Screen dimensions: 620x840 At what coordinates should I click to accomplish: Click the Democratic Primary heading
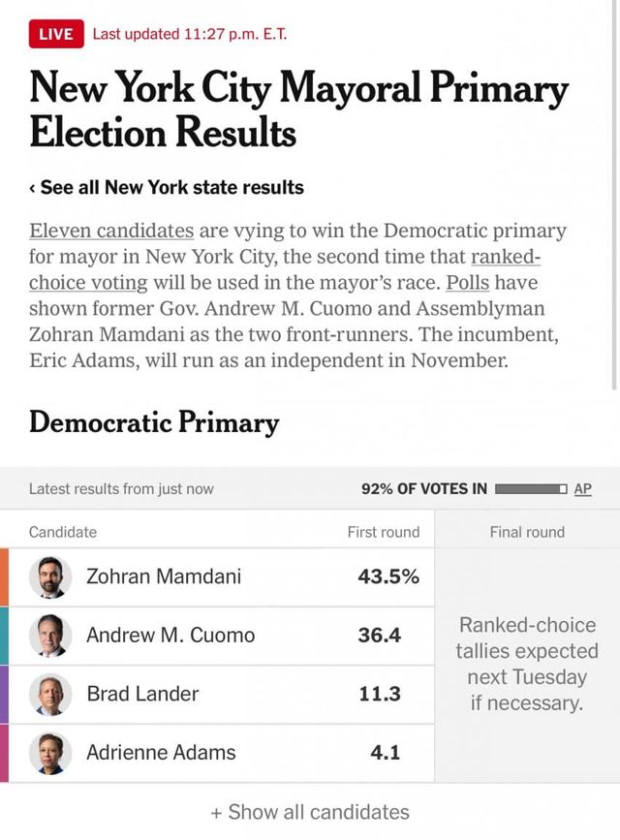154,423
